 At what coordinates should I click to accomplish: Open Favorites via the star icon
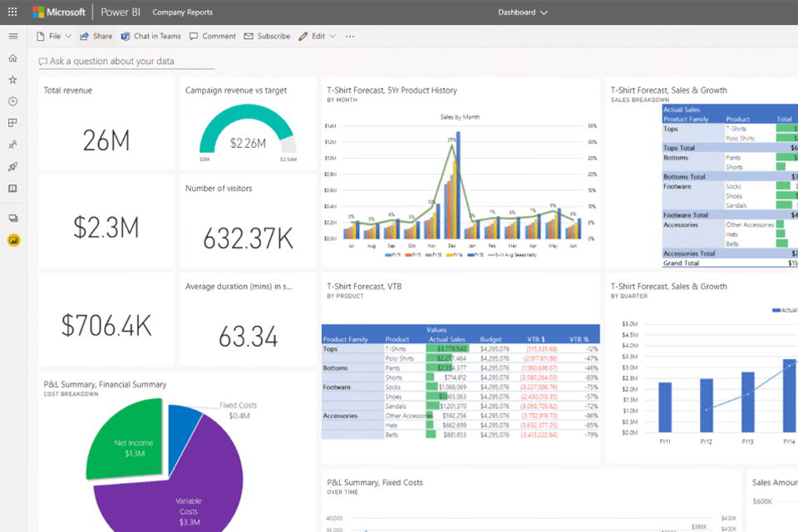point(12,80)
